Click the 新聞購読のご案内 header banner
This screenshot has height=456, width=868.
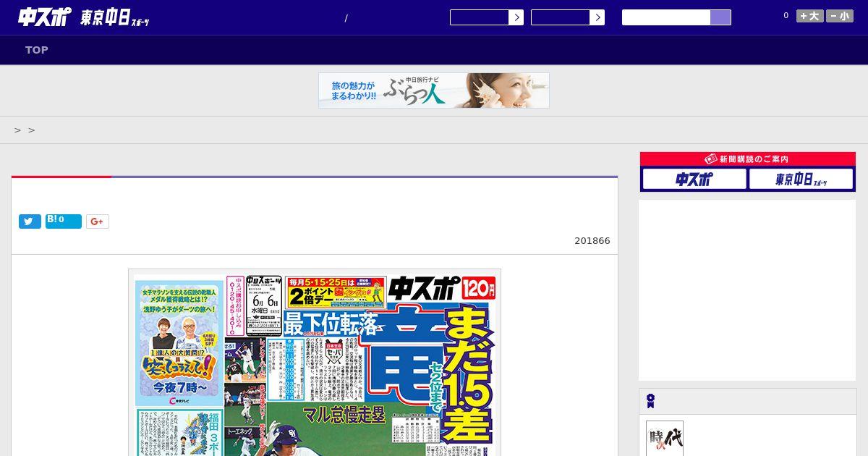pos(748,159)
